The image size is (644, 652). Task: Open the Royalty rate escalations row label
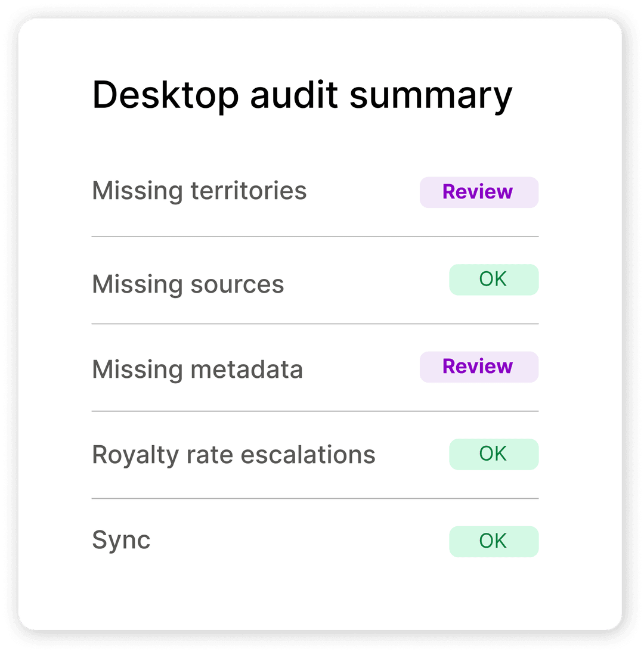[234, 455]
